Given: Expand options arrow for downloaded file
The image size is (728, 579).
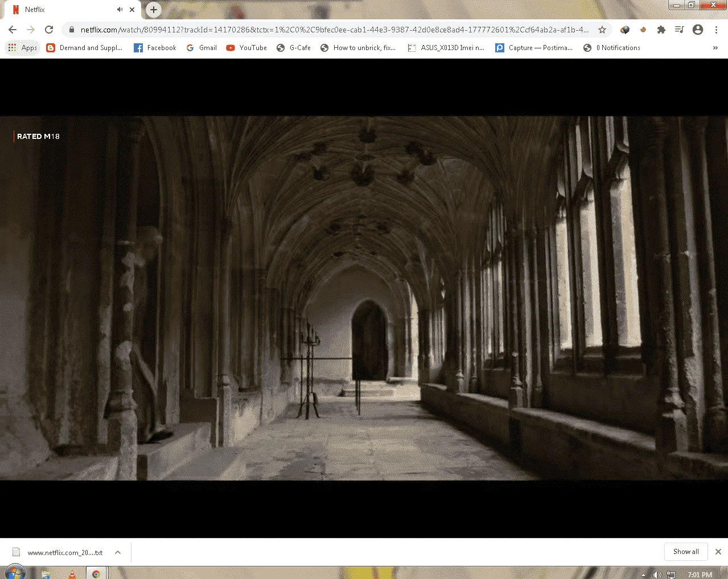Looking at the screenshot, I should point(118,552).
